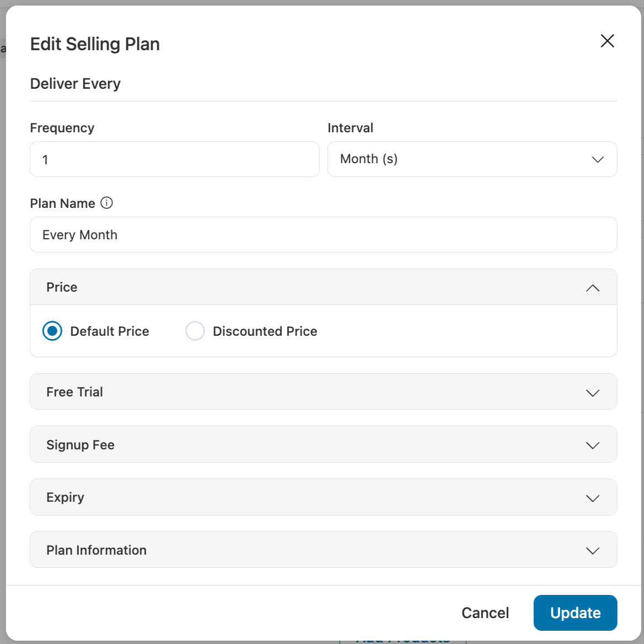Collapse the Price panel header

323,287
